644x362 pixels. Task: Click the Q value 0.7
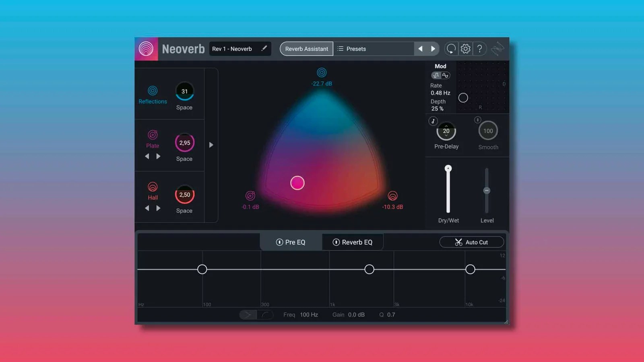pos(391,315)
